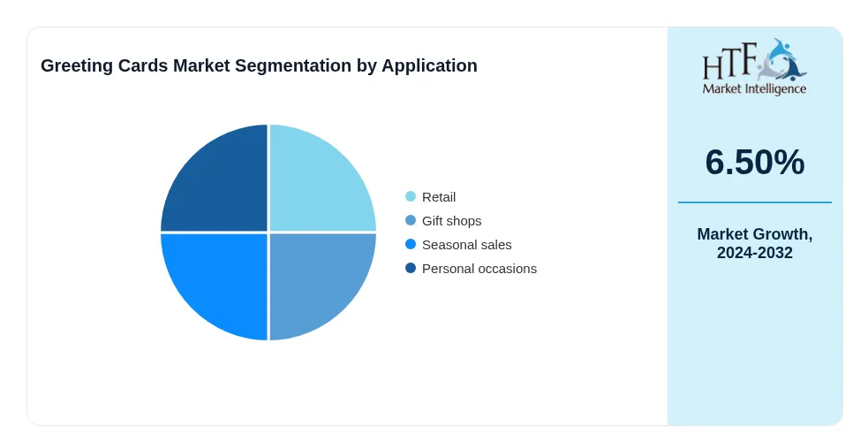Click the Market Growth, 2024-2032 caption
The height and width of the screenshot is (442, 868).
click(x=754, y=243)
